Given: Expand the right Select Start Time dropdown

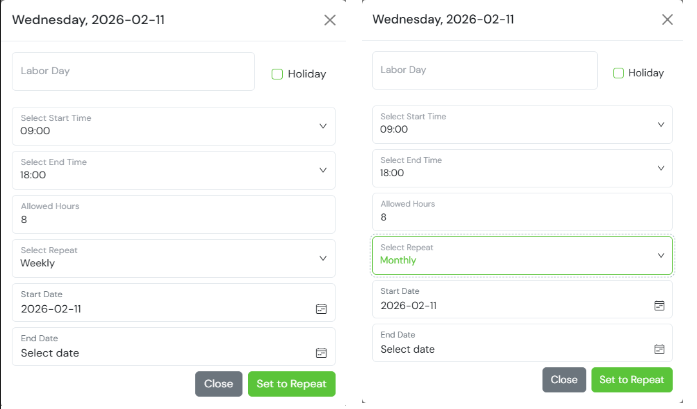Looking at the screenshot, I should [x=522, y=124].
